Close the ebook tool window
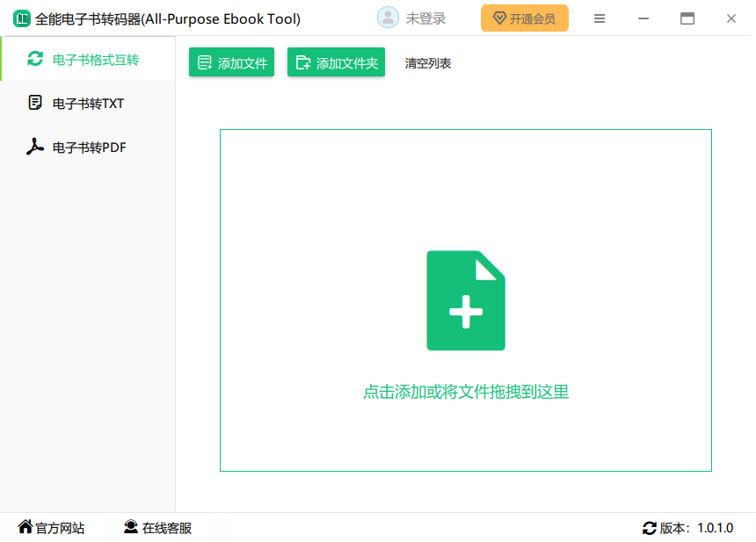Viewport: 756px width, 542px height. tap(731, 18)
